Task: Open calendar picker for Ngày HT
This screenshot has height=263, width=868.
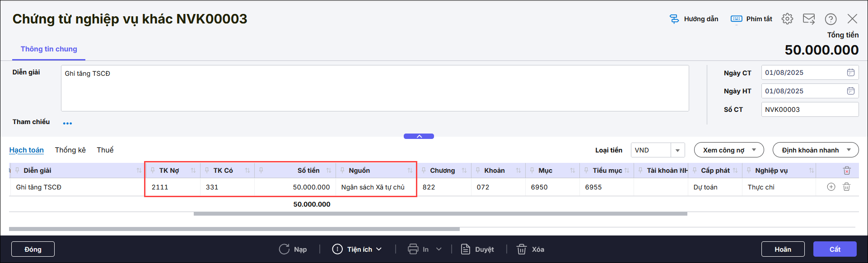Action: [850, 91]
